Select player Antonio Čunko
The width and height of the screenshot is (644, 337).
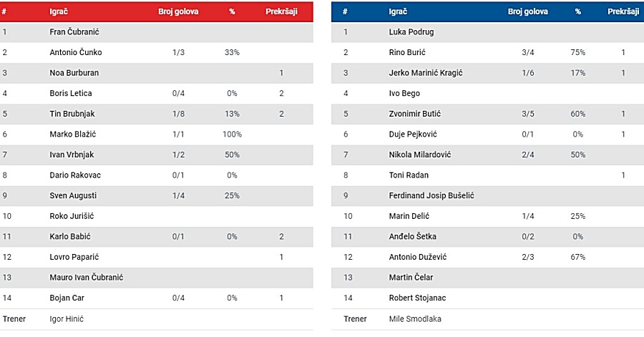click(76, 52)
